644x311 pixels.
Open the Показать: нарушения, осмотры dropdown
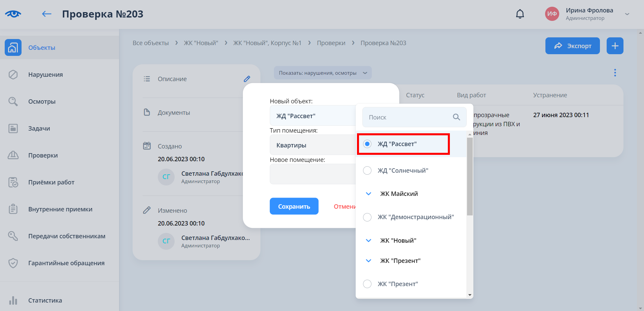coord(322,73)
